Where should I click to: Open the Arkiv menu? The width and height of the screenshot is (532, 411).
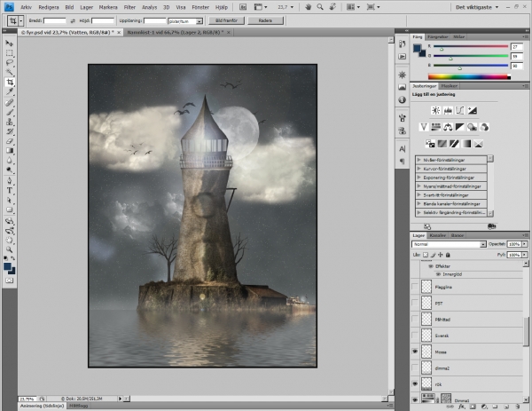26,7
